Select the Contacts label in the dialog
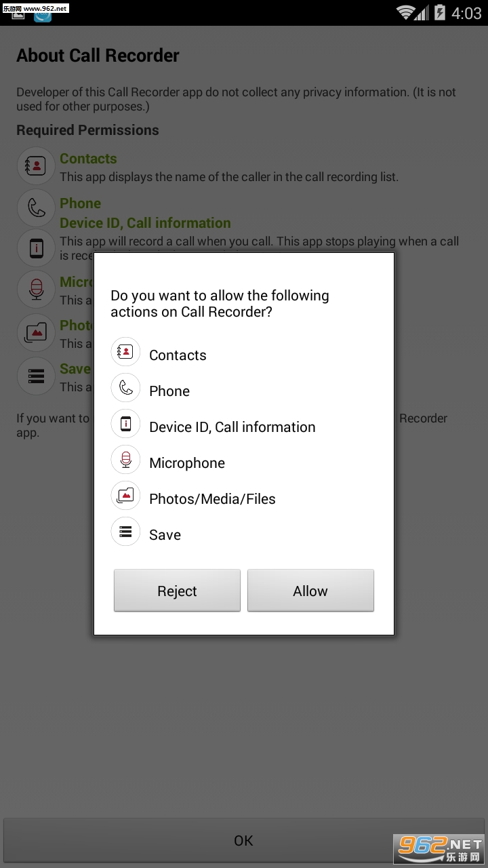The width and height of the screenshot is (488, 868). [x=178, y=355]
